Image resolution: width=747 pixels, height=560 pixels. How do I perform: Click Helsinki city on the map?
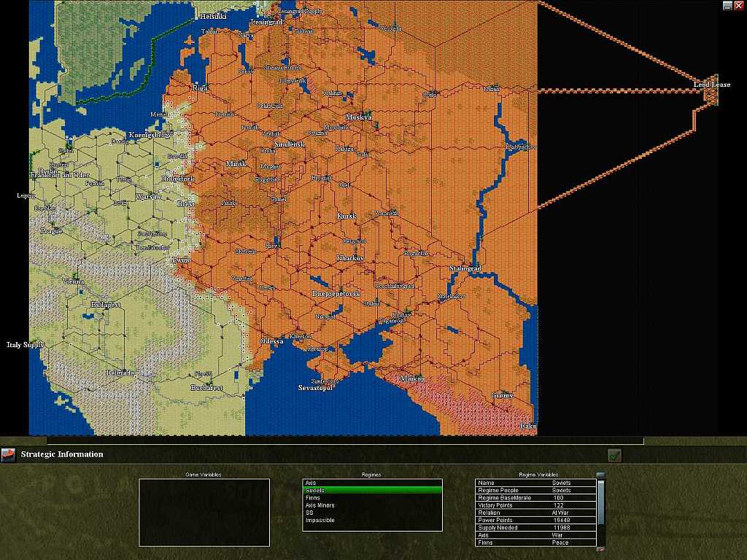click(x=213, y=16)
